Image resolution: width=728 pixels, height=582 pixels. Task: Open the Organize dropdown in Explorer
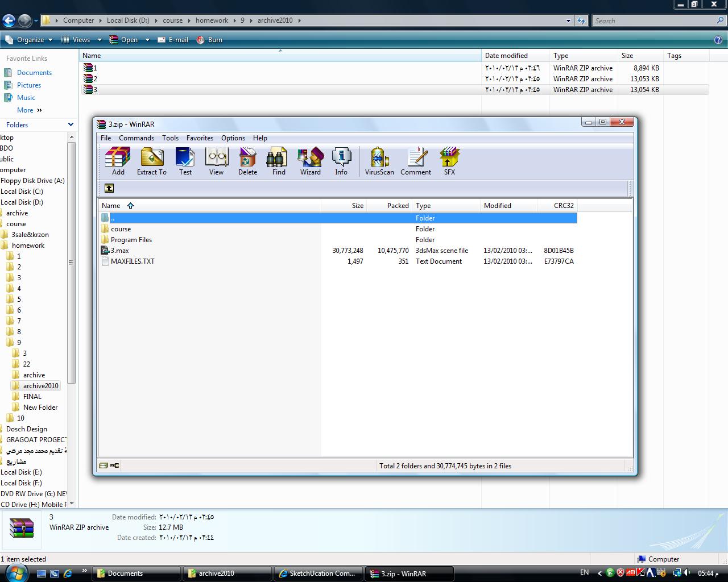click(x=29, y=40)
